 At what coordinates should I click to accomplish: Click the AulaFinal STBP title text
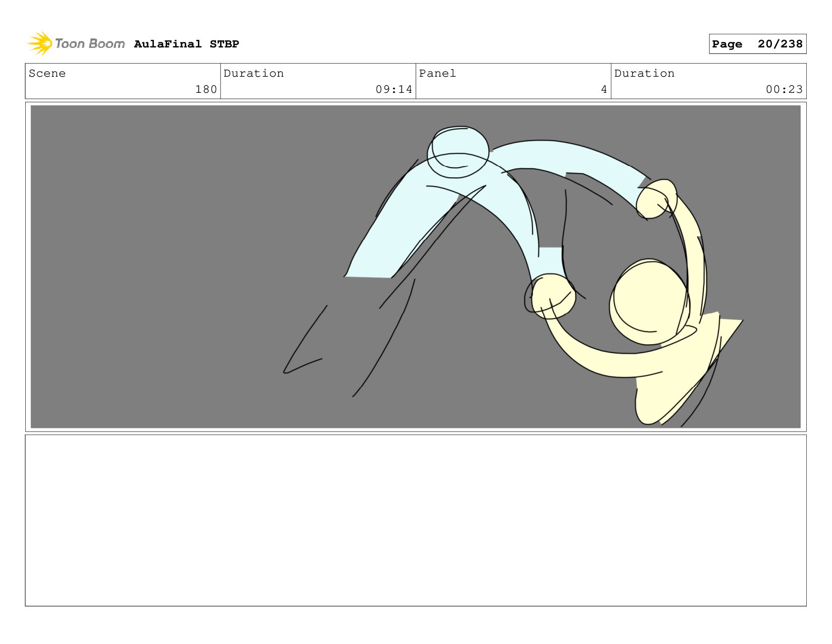186,44
